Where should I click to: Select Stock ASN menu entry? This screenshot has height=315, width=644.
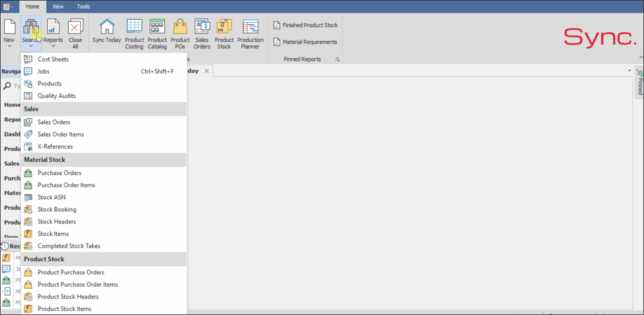tap(104, 197)
